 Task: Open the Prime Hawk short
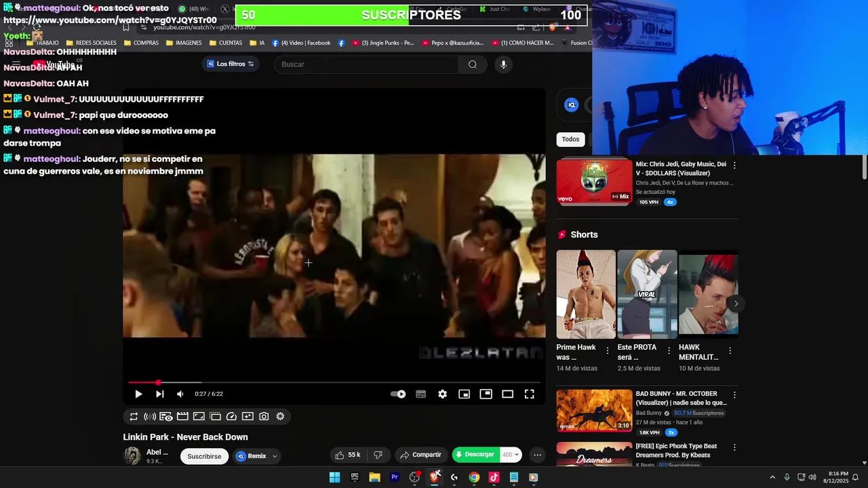[x=586, y=294]
